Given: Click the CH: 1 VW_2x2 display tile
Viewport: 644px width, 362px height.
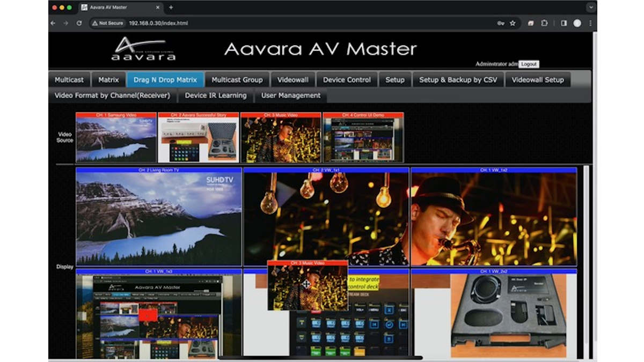Looking at the screenshot, I should 494,314.
